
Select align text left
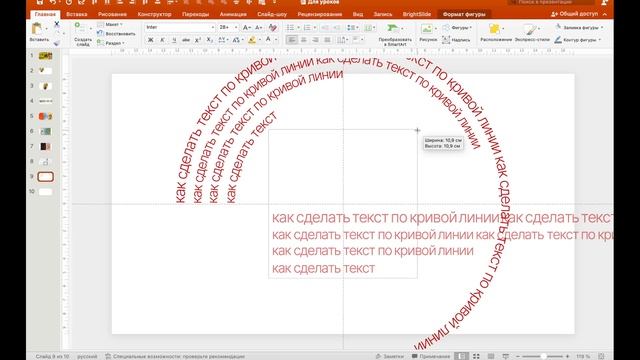click(x=291, y=40)
